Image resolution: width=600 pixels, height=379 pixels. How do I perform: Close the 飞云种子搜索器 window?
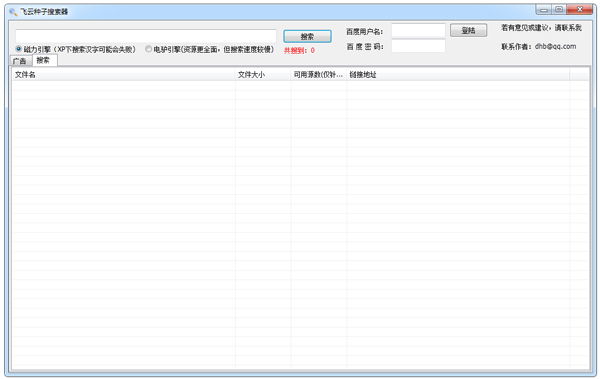(579, 10)
